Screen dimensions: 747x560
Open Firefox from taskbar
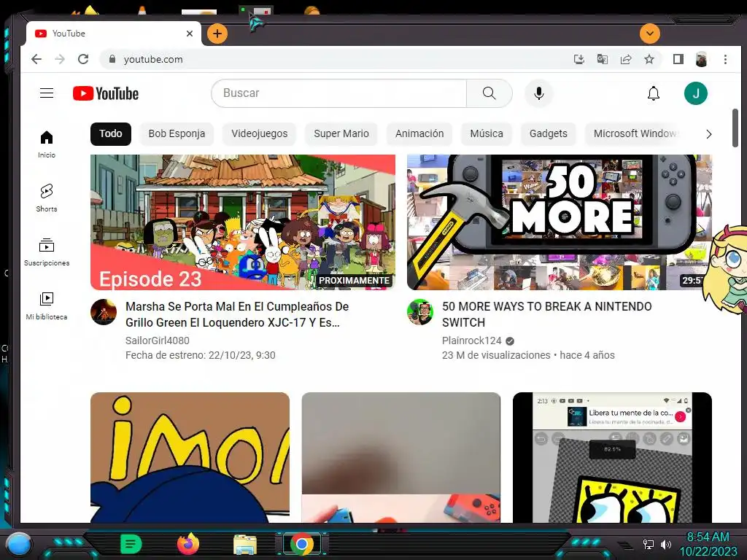click(x=187, y=544)
